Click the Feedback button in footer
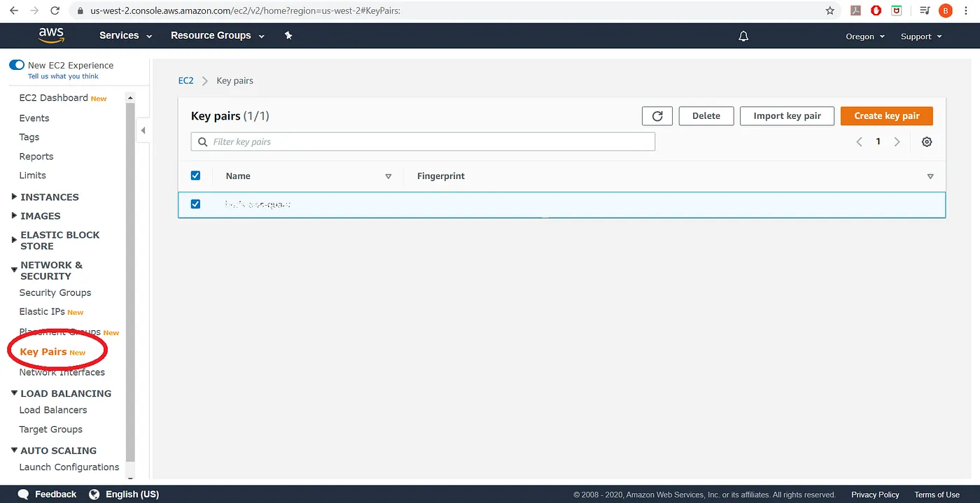This screenshot has width=980, height=503. [x=47, y=495]
